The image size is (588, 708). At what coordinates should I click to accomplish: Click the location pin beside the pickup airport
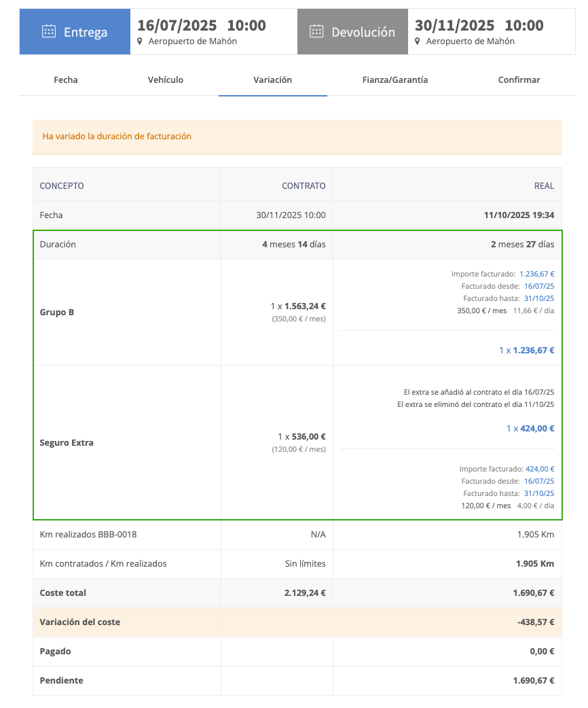(141, 41)
